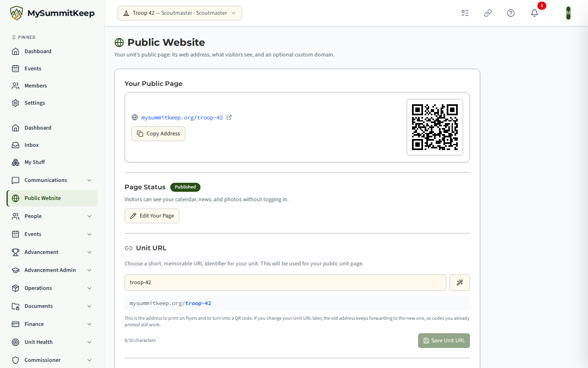
Task: Expand the Events section chevron
Action: [89, 234]
